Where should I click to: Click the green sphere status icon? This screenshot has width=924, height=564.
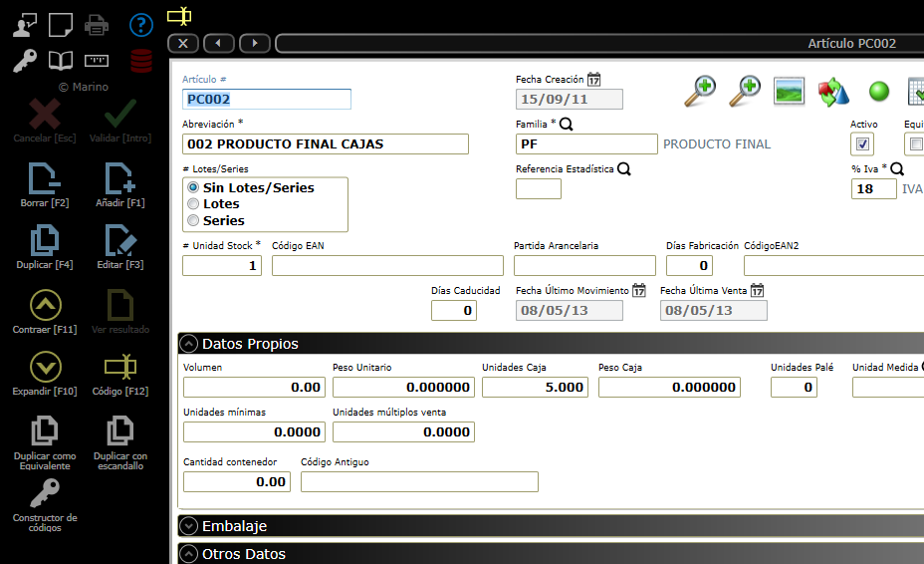[878, 92]
